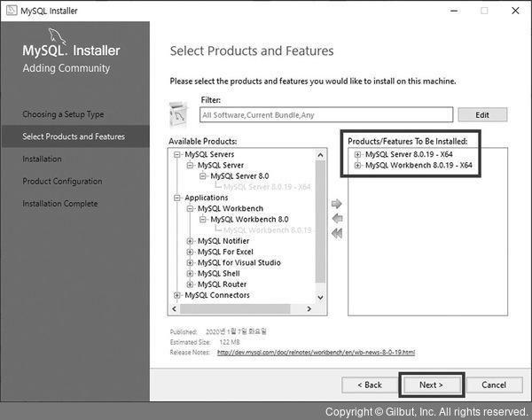This screenshot has width=532, height=420.
Task: Click the MySQL Installer title bar icon
Action: [x=12, y=11]
